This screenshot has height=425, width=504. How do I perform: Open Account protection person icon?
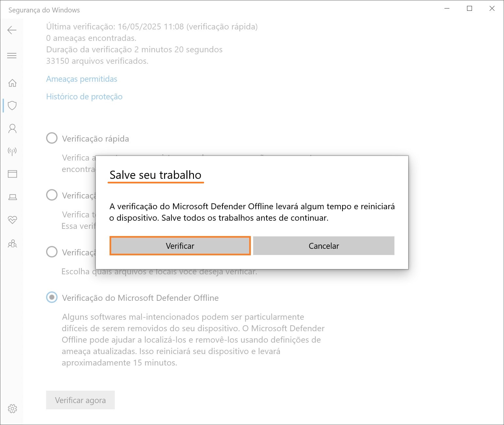point(12,128)
